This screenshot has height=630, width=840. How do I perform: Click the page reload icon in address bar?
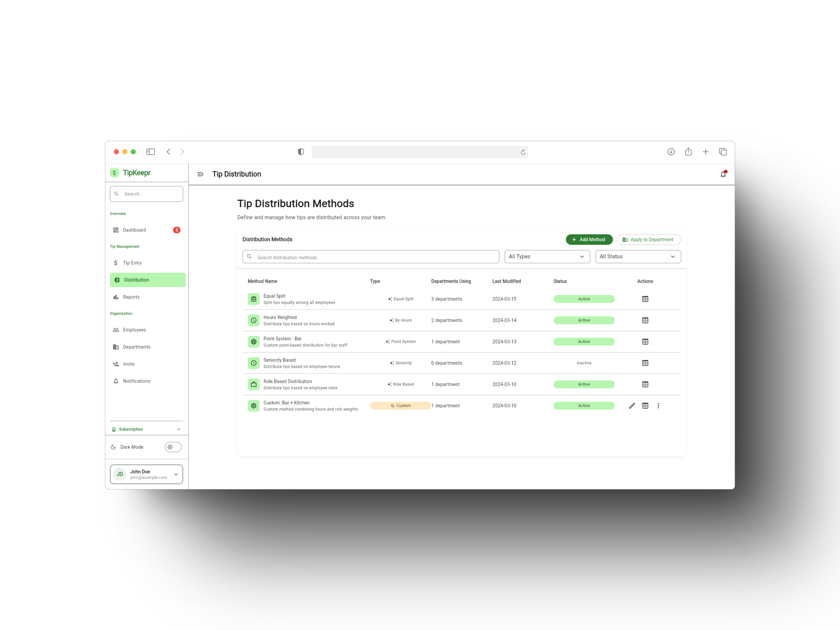pyautogui.click(x=523, y=152)
